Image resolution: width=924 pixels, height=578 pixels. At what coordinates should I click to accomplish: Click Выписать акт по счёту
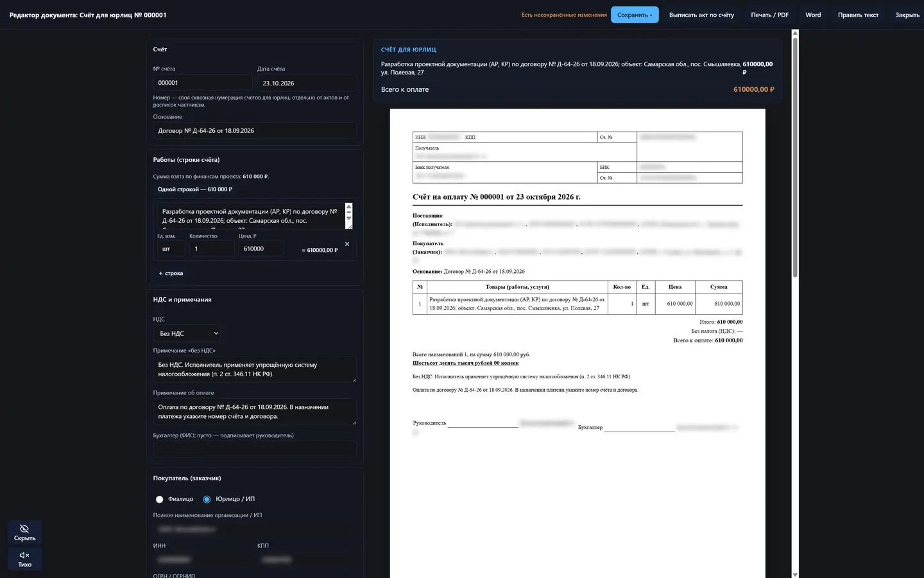[701, 15]
